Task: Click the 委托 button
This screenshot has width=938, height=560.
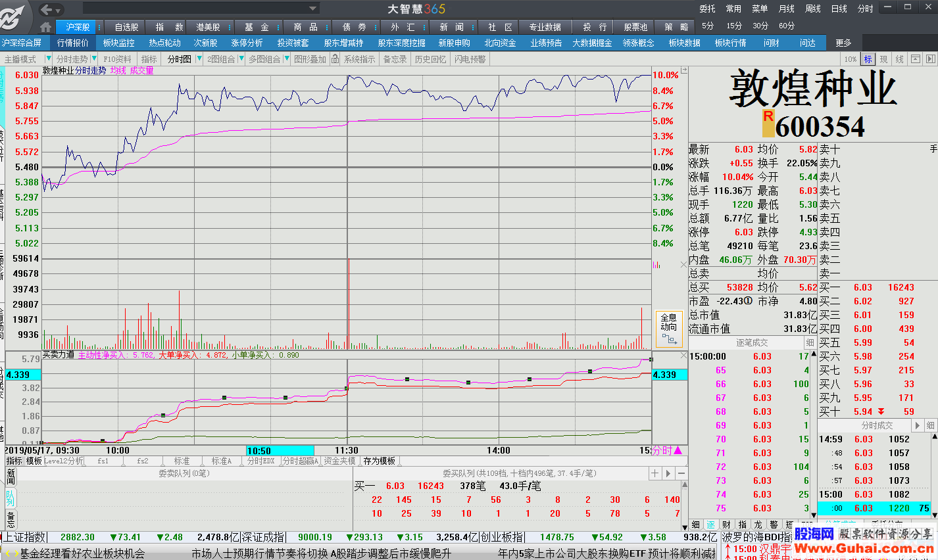Action: coord(707,9)
